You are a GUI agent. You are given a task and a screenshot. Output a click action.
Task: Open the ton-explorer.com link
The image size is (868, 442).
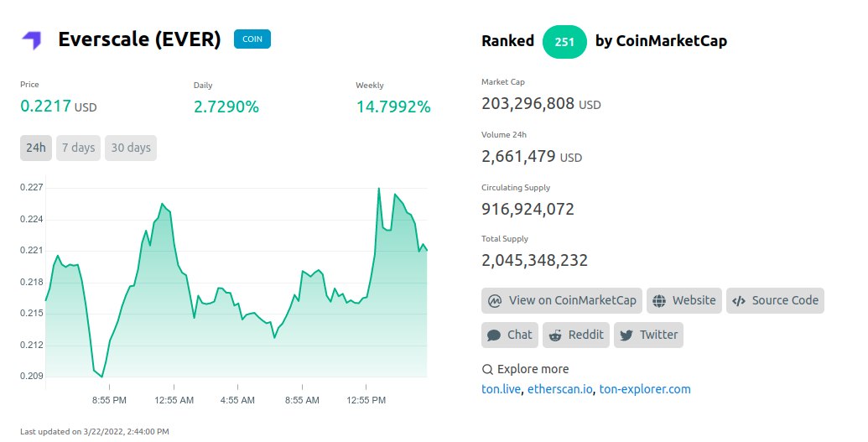click(x=644, y=389)
